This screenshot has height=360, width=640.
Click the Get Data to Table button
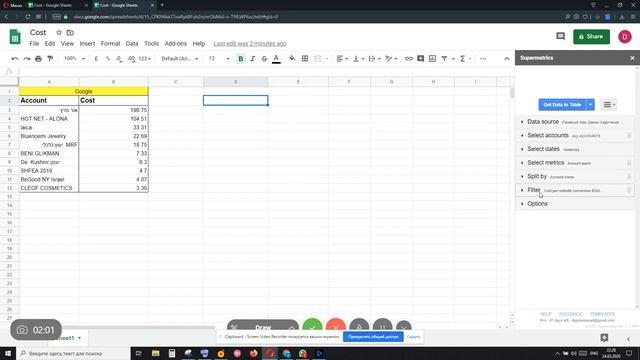[562, 105]
